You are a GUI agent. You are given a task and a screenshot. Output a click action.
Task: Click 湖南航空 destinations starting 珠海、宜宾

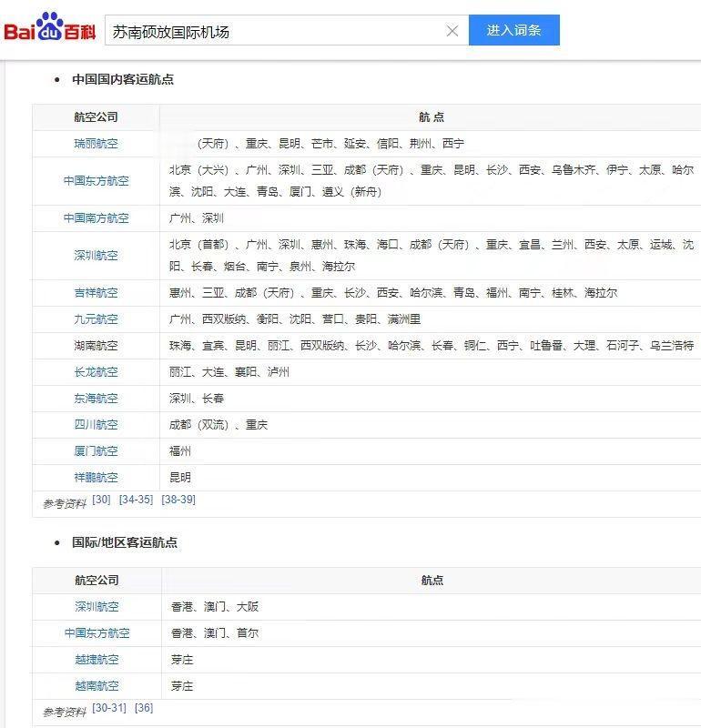pos(432,346)
